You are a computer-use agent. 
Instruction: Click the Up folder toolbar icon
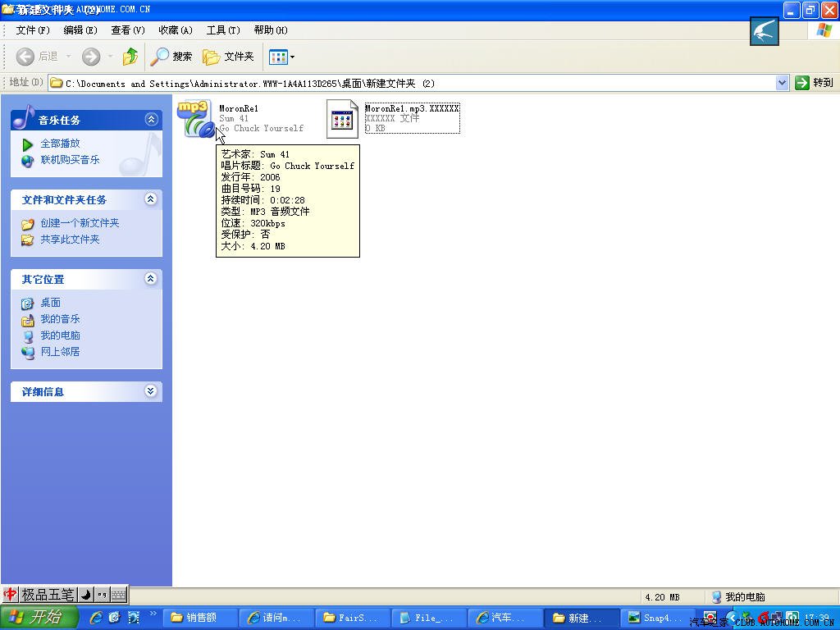pyautogui.click(x=130, y=57)
